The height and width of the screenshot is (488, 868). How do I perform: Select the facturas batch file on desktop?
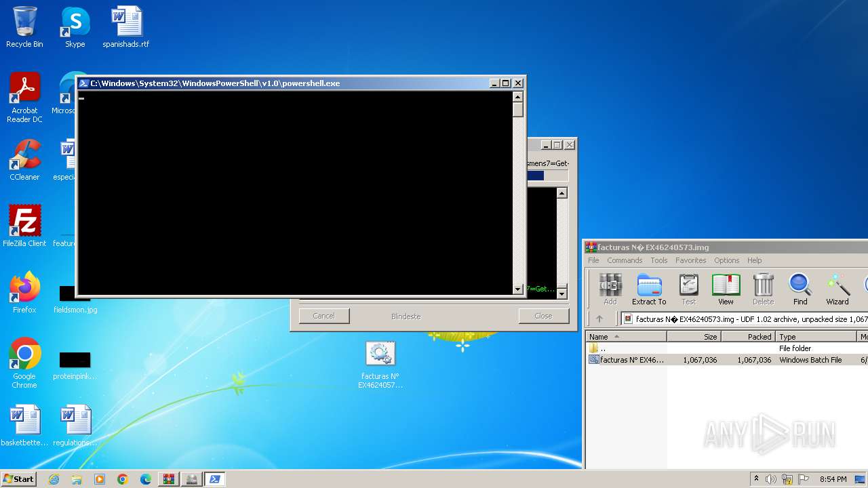click(x=380, y=365)
